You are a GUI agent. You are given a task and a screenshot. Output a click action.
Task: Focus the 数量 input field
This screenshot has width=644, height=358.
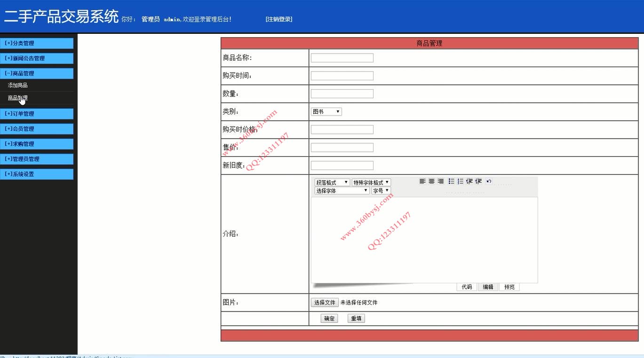342,93
